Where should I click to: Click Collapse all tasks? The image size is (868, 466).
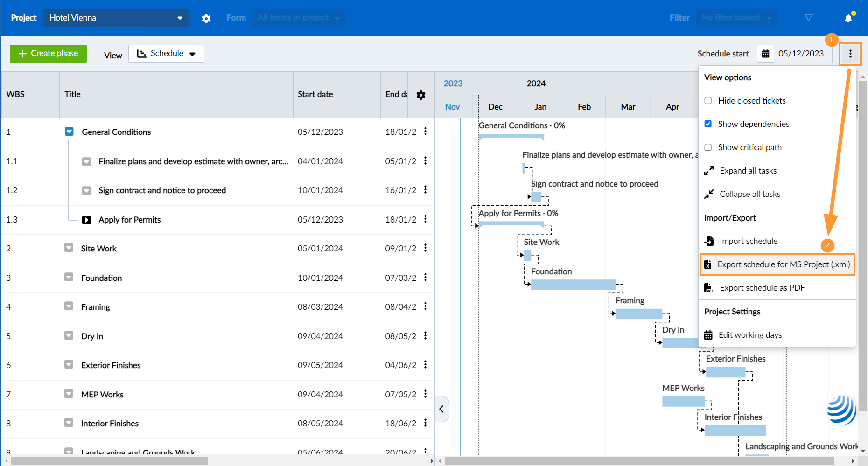(749, 194)
